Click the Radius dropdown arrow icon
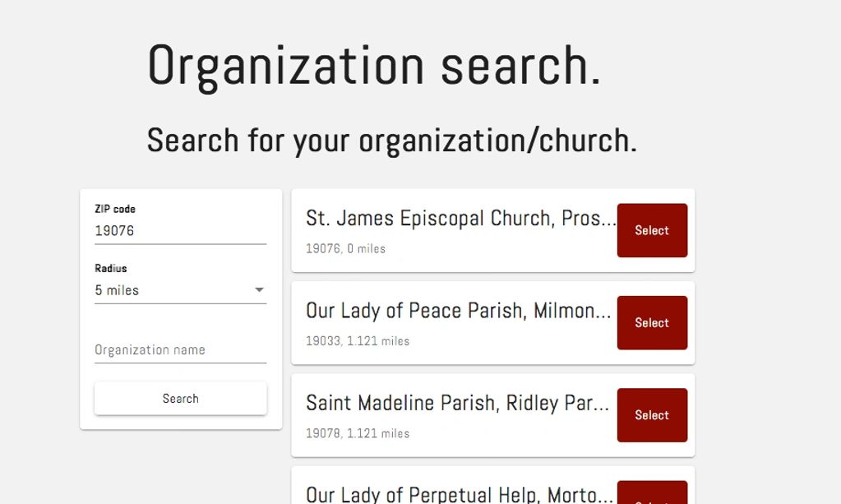Image resolution: width=841 pixels, height=504 pixels. pos(259,290)
